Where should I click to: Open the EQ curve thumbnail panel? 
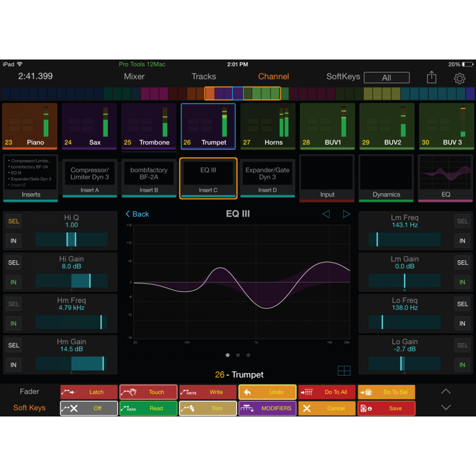[x=446, y=178]
